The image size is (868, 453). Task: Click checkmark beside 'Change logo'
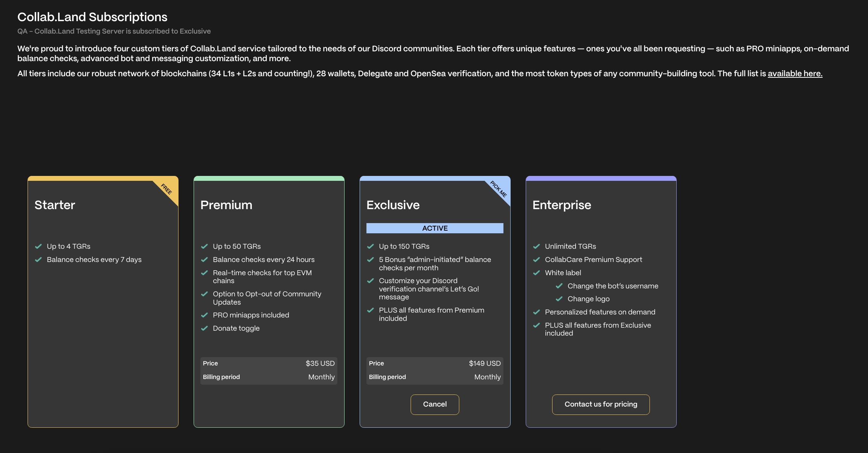pyautogui.click(x=559, y=299)
